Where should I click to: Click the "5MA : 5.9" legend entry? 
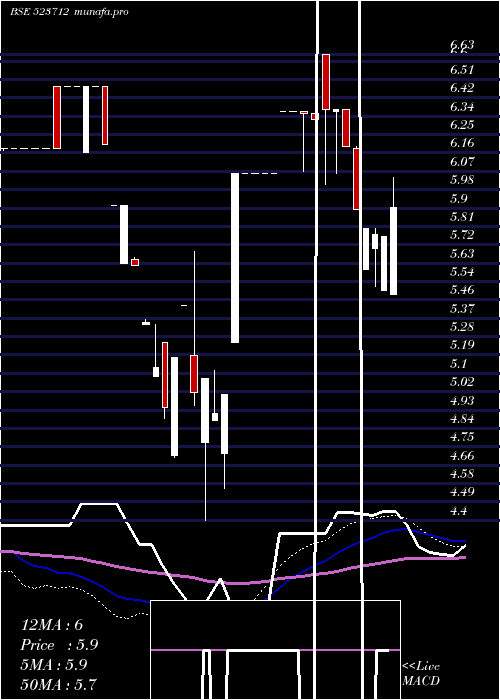[54, 665]
